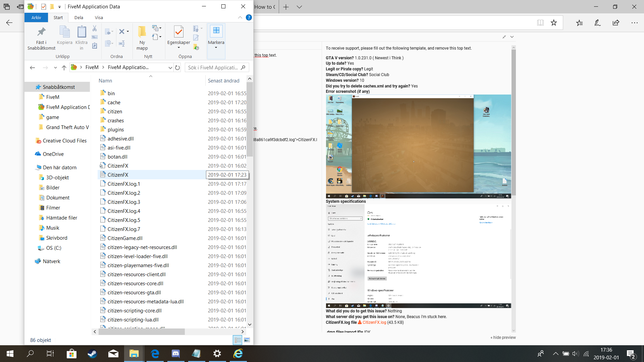The image size is (644, 362).
Task: Open Discord from the taskbar
Action: tap(175, 354)
